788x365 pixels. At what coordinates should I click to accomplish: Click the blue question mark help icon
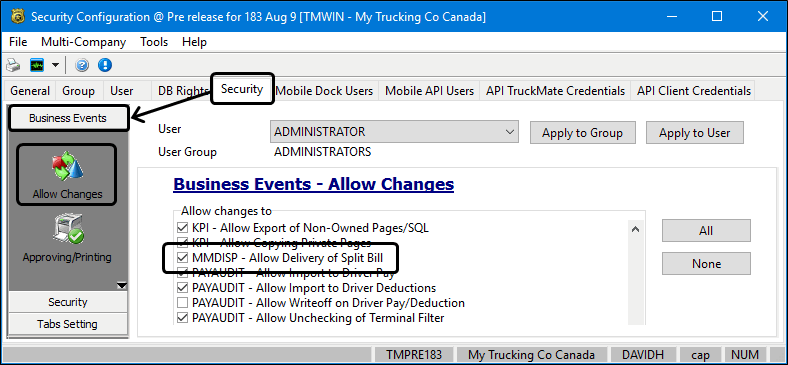[x=82, y=65]
